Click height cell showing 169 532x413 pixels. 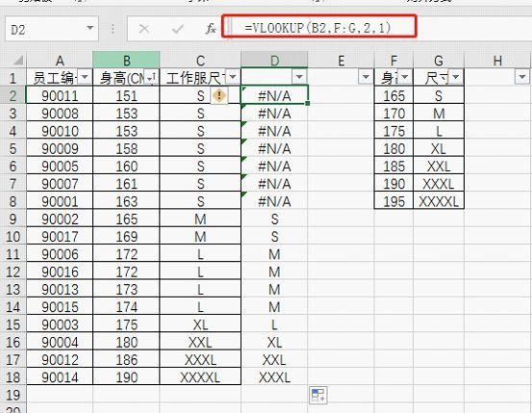[x=126, y=237]
